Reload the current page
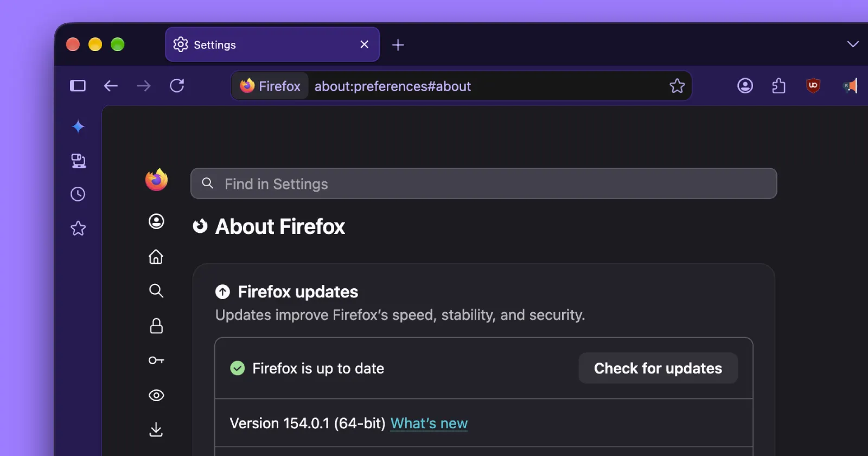The height and width of the screenshot is (456, 868). 177,86
